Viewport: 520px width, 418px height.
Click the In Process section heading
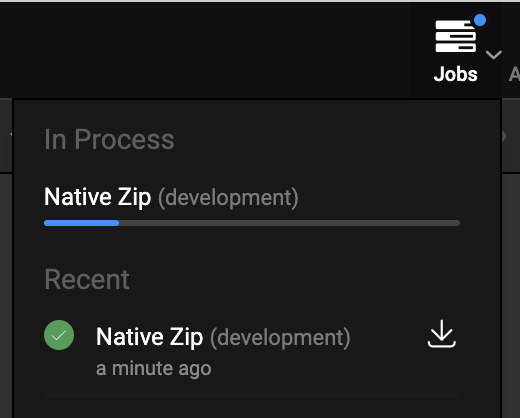point(109,139)
